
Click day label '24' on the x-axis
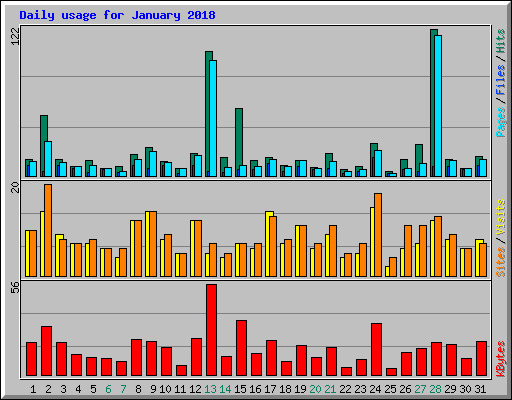pos(375,389)
